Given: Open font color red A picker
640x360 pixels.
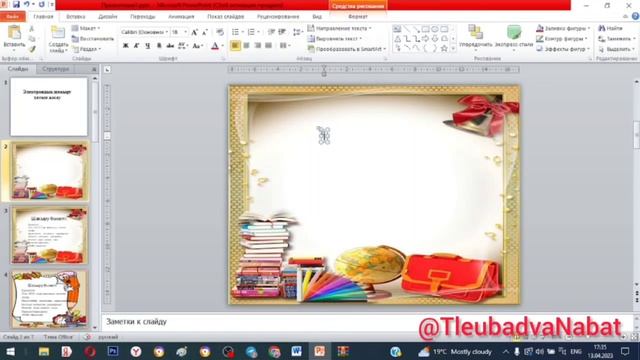Looking at the screenshot, I should (x=215, y=46).
